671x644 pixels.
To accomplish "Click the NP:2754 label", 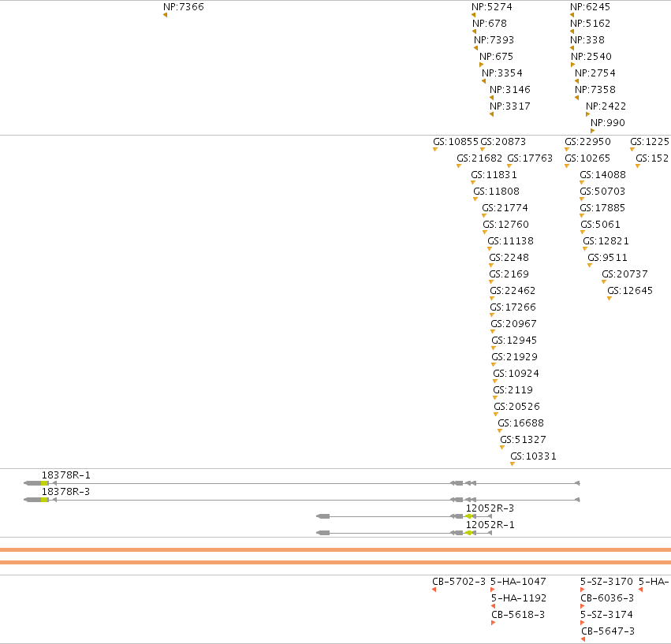I will point(595,73).
